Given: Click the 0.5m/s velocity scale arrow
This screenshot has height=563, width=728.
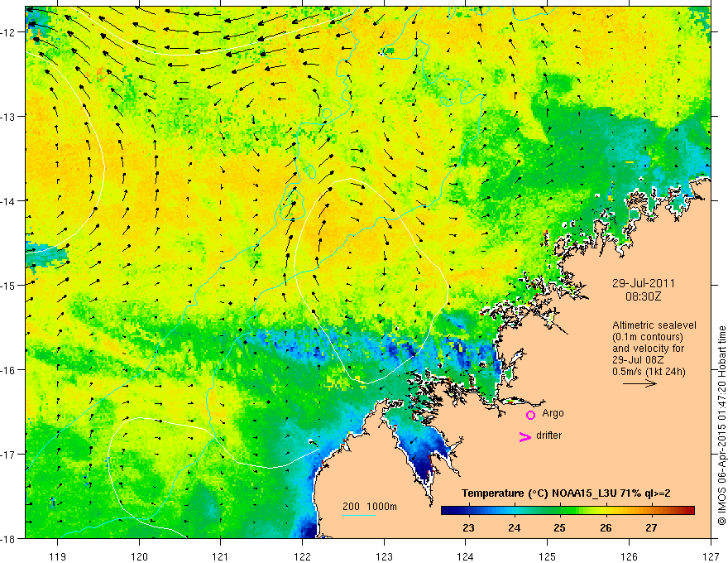Looking at the screenshot, I should (639, 383).
